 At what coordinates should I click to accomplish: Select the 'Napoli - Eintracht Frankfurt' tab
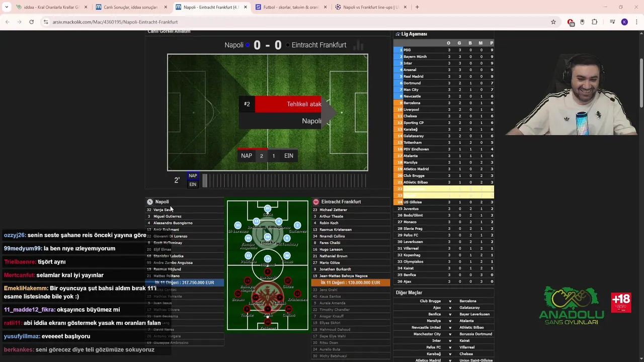click(211, 7)
